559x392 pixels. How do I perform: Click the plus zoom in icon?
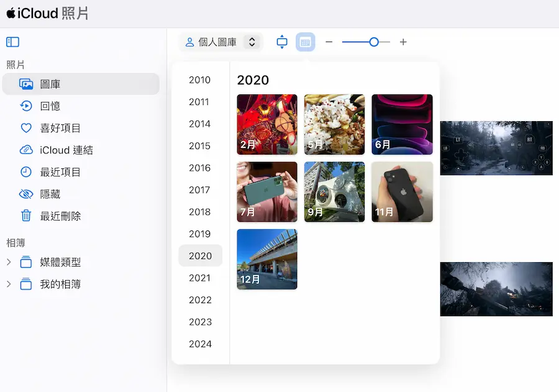pos(403,42)
